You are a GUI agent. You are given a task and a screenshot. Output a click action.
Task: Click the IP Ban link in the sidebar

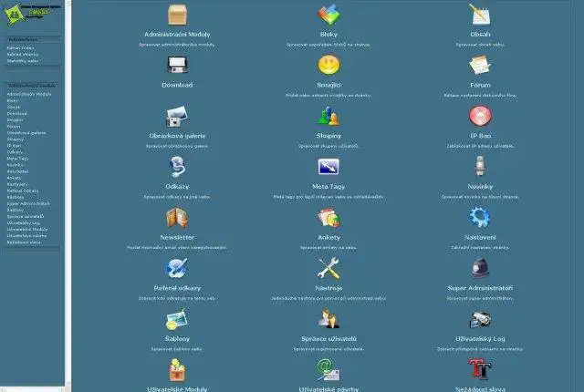(x=14, y=146)
